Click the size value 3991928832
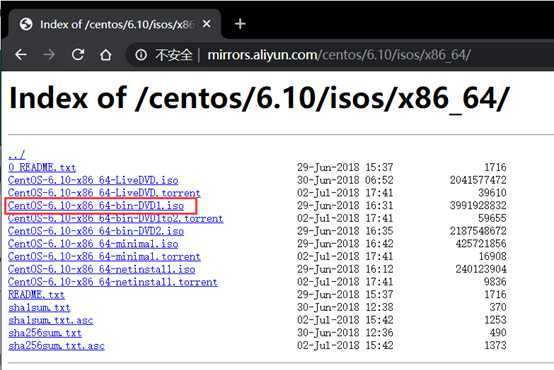Image resolution: width=554 pixels, height=370 pixels. tap(478, 205)
